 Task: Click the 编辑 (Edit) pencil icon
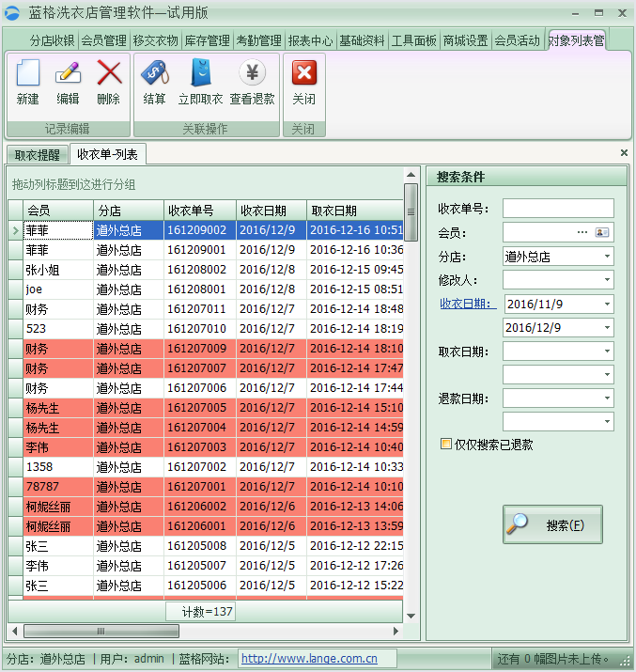click(68, 73)
